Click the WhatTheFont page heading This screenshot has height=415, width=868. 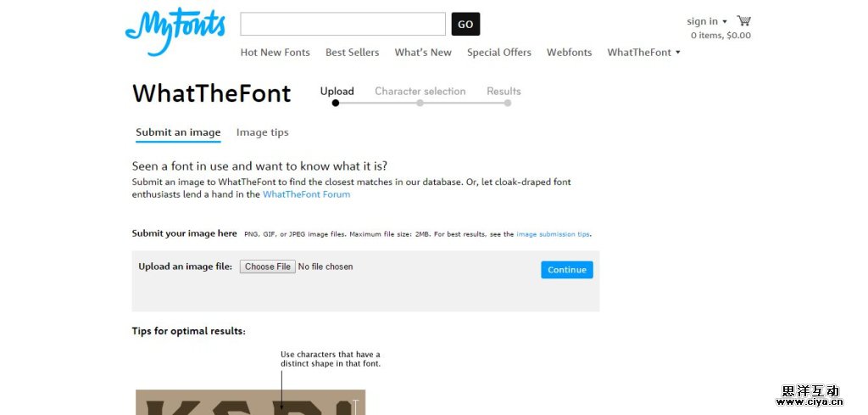pyautogui.click(x=211, y=93)
